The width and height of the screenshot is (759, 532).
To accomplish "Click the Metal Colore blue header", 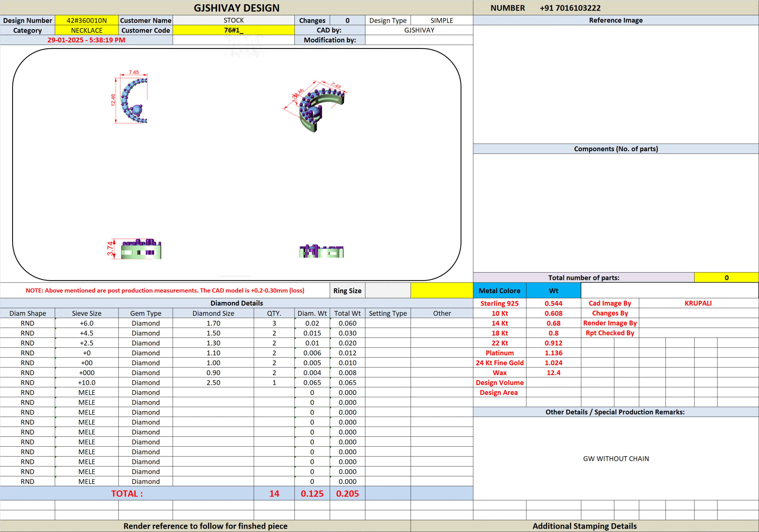I will click(499, 291).
